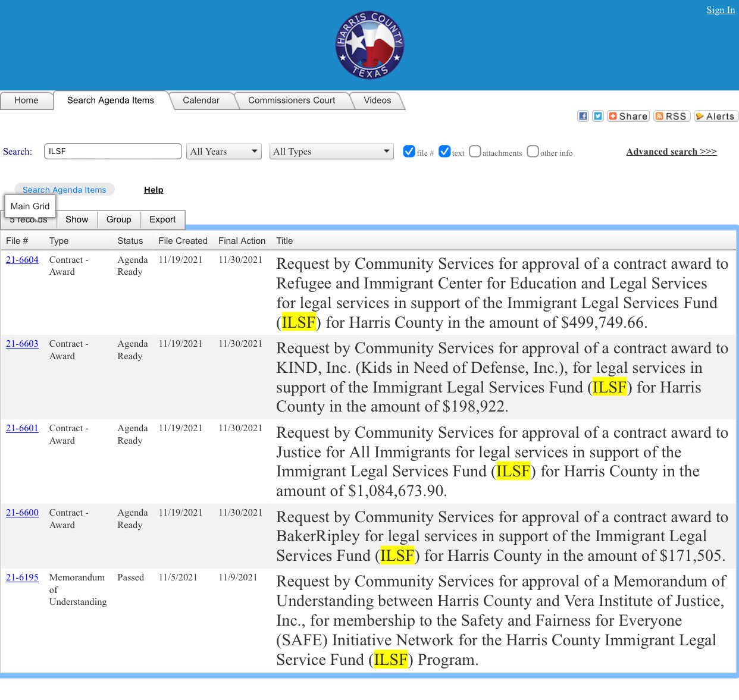The height and width of the screenshot is (700, 739).
Task: Open the RSS feed button
Action: tap(671, 116)
